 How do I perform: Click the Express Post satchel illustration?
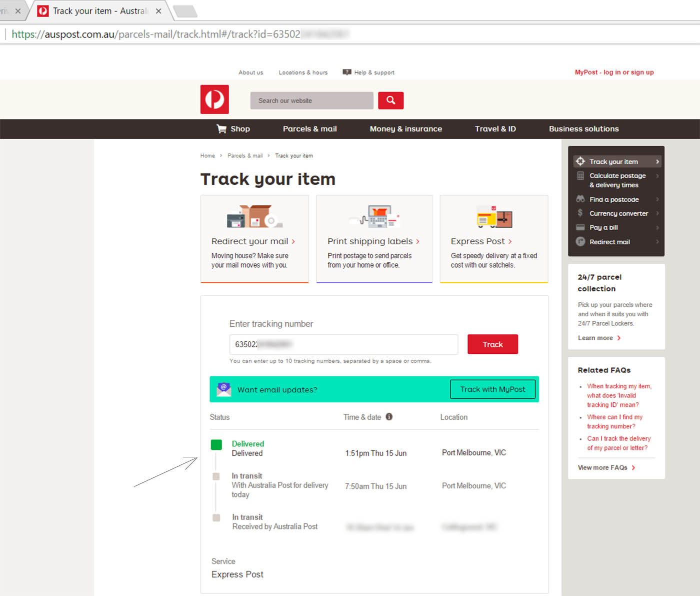tap(494, 216)
